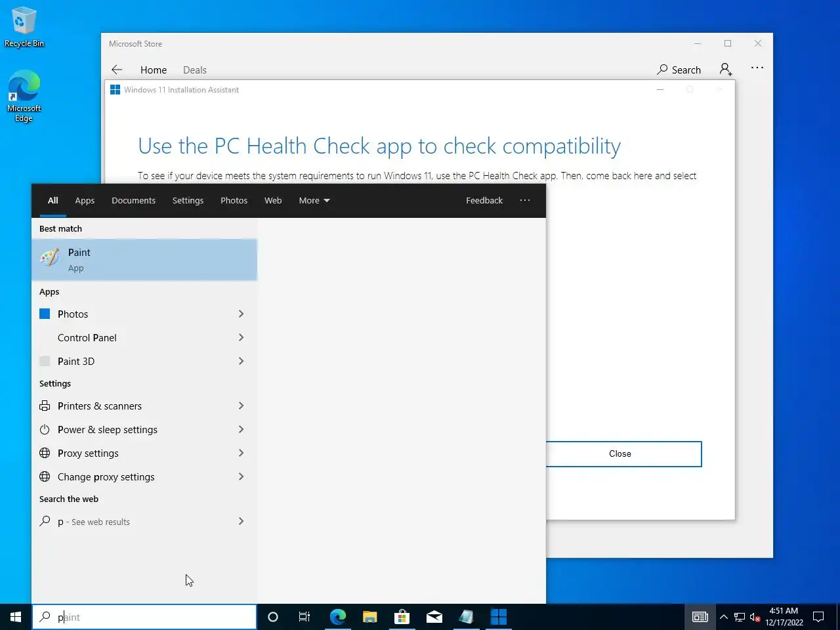Click Feedback in search panel

pyautogui.click(x=484, y=200)
